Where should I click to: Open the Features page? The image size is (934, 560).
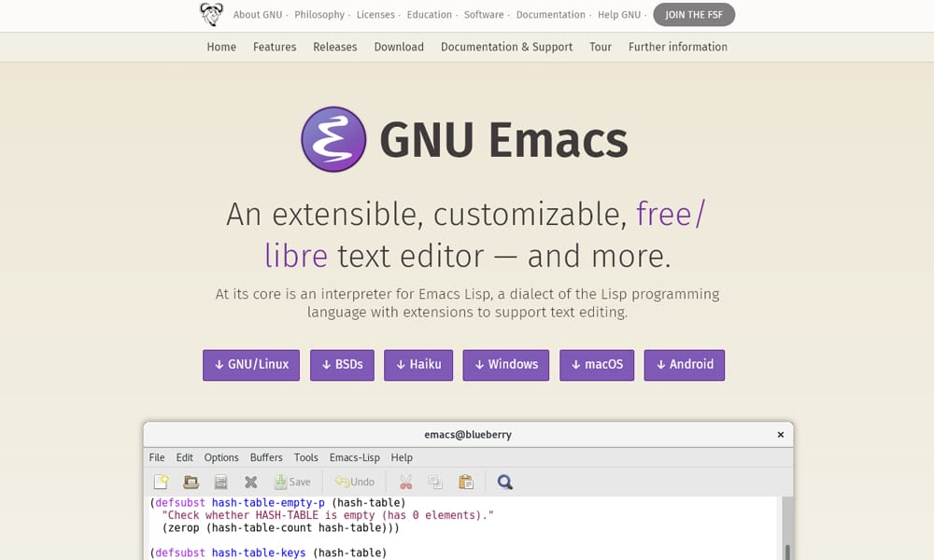point(275,47)
